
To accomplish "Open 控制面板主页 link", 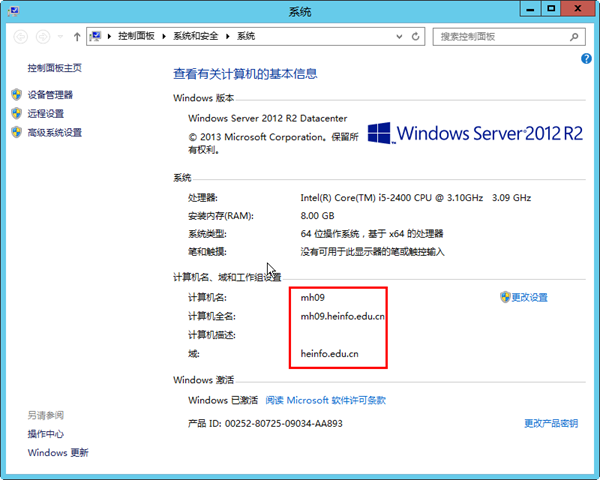I will (55, 68).
